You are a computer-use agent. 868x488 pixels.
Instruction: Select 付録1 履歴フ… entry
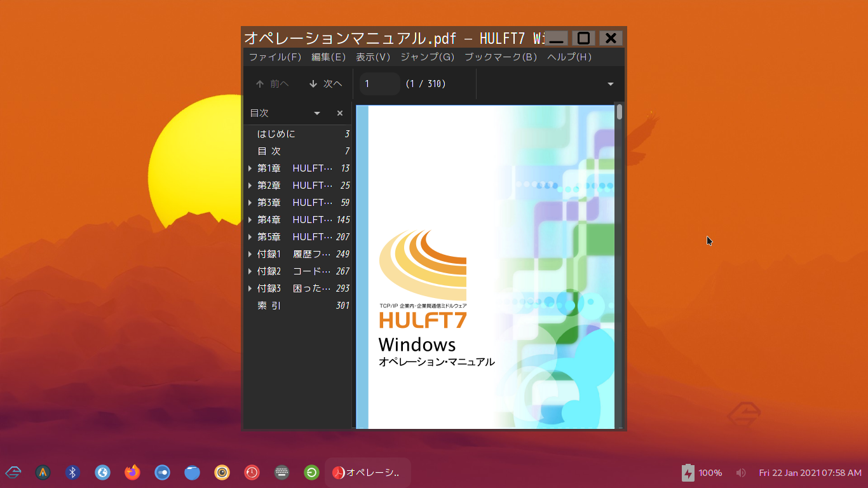(298, 254)
